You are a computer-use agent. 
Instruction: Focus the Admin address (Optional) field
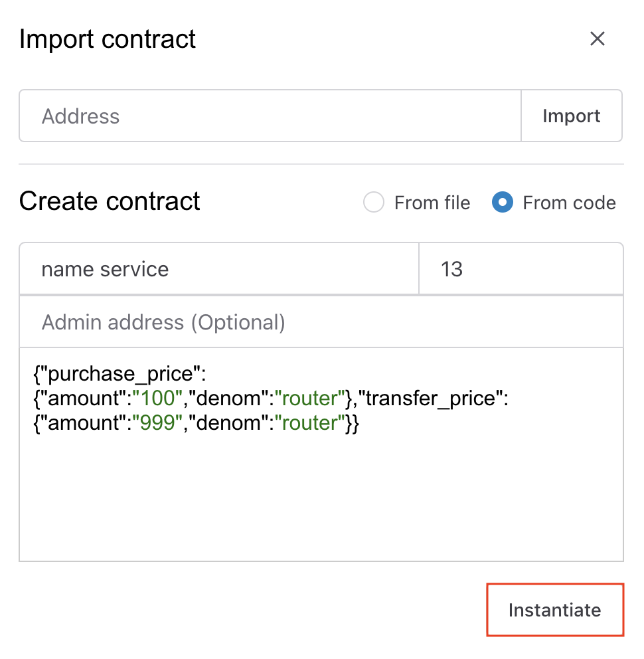(x=321, y=322)
